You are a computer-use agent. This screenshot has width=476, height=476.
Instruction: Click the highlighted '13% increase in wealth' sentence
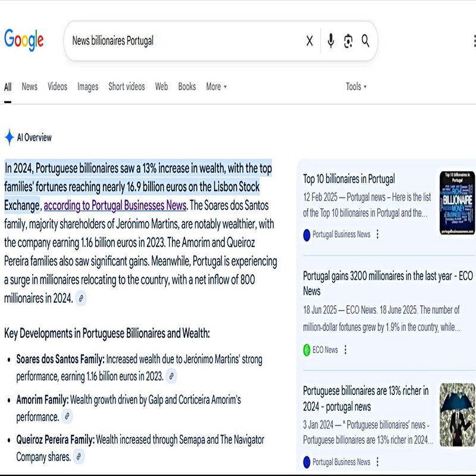pyautogui.click(x=138, y=186)
